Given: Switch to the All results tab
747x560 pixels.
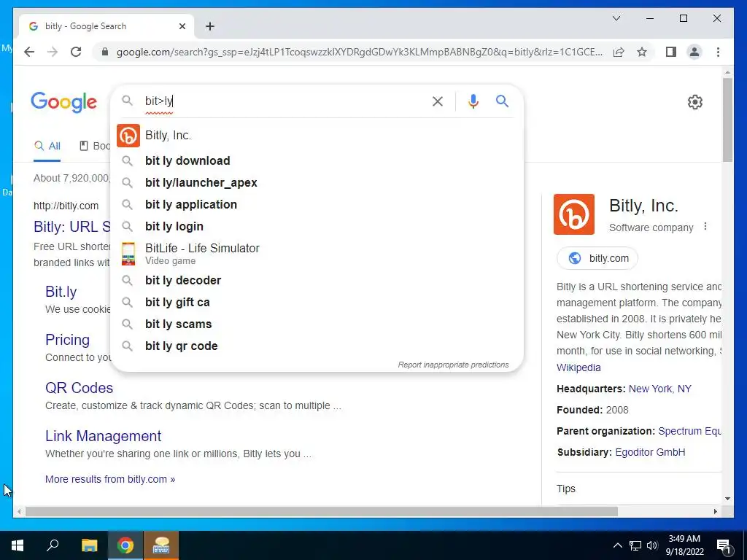Looking at the screenshot, I should [x=47, y=146].
